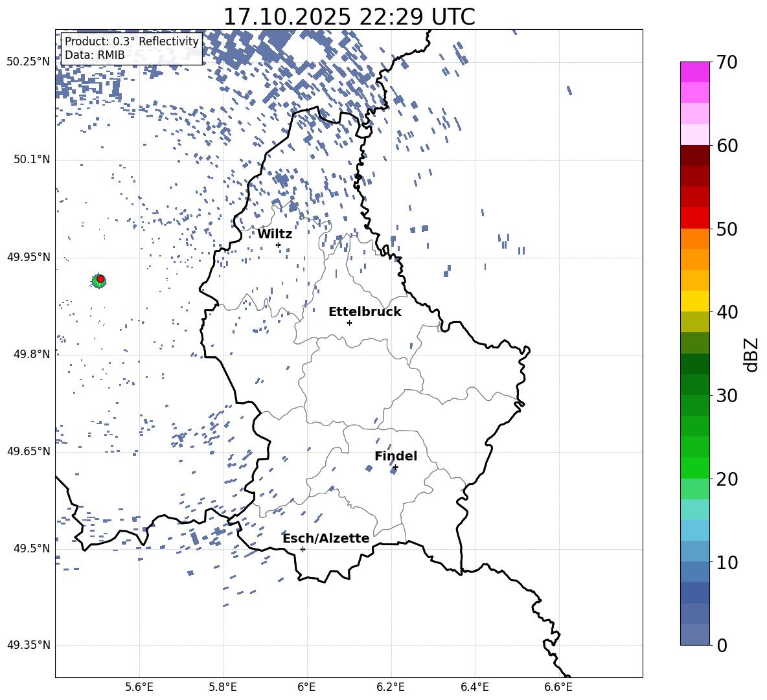Image resolution: width=767 pixels, height=700 pixels.
Task: Click the colorbar tick label 70
Action: pos(727,62)
